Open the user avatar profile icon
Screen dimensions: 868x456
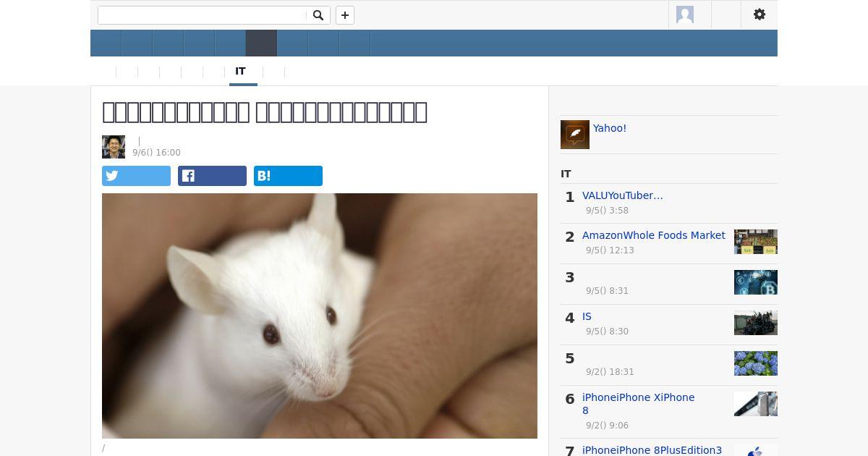pyautogui.click(x=685, y=14)
